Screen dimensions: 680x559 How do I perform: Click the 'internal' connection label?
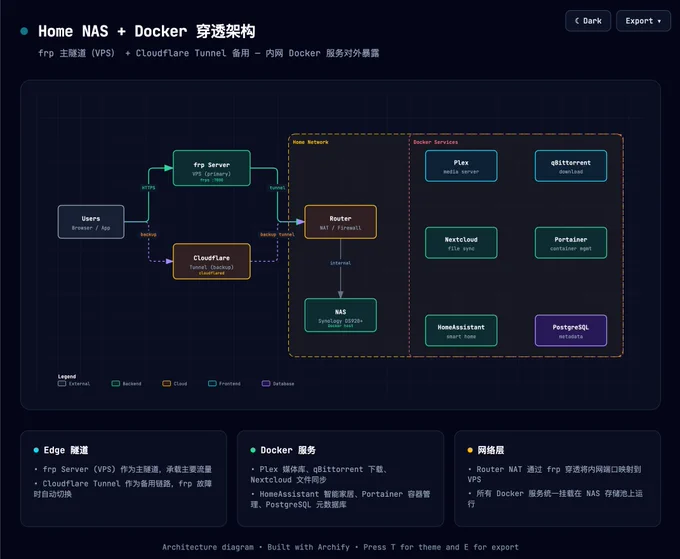pos(340,263)
